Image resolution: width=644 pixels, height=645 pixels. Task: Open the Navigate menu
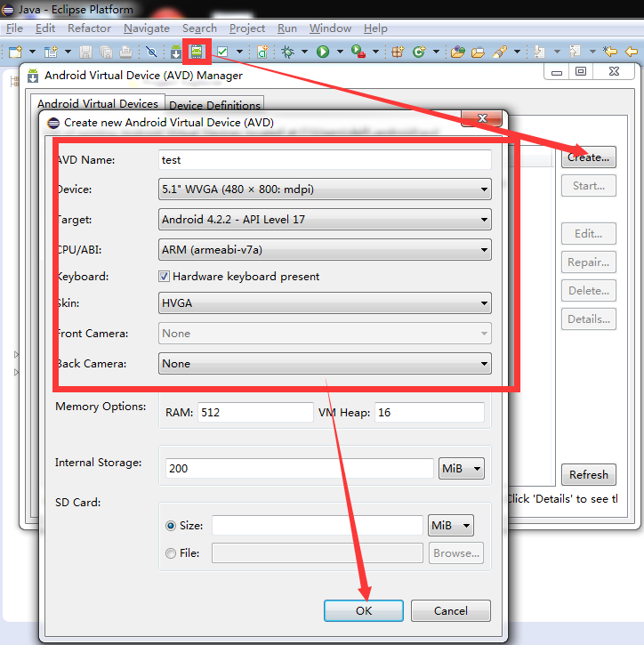(147, 28)
